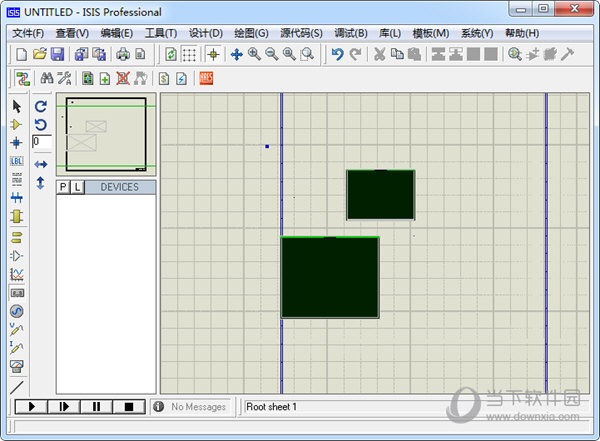Screen dimensions: 600x441
Task: Click the overview thumbnail preview
Action: [x=107, y=135]
